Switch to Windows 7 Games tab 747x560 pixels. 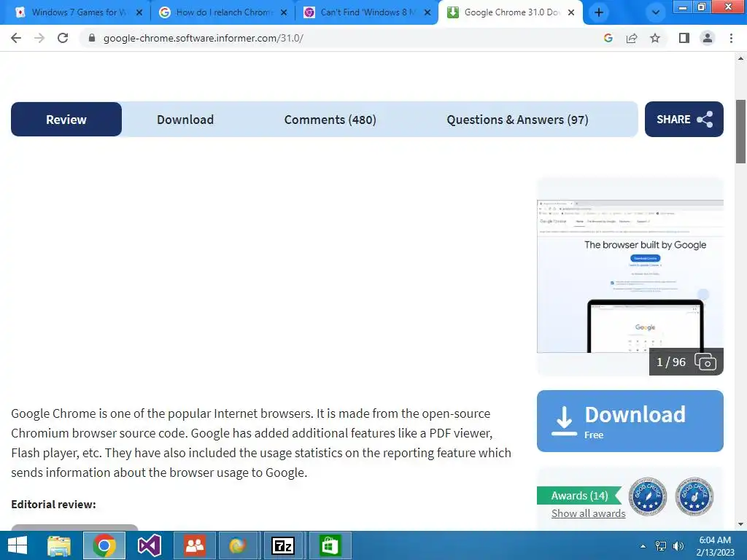coord(79,12)
